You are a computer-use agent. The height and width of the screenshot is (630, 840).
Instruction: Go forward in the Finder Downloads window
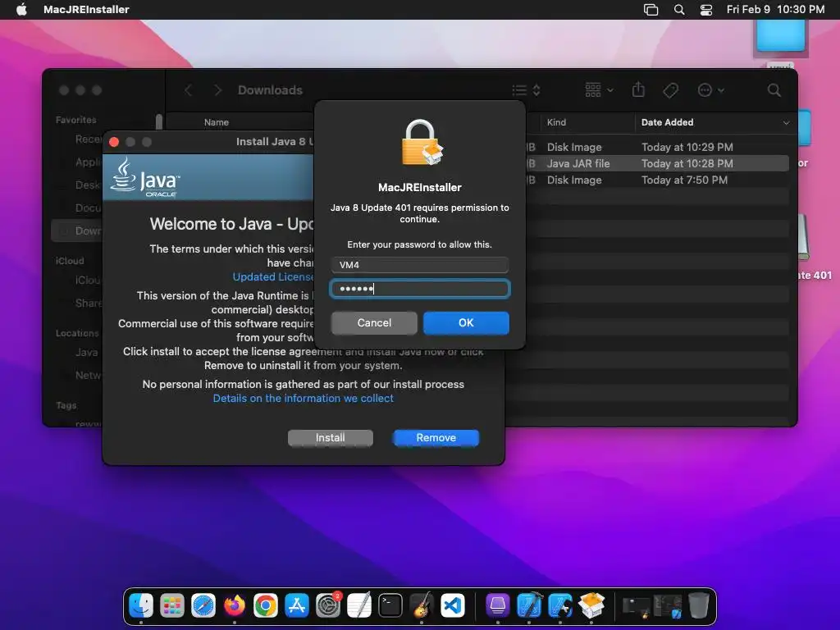tap(217, 90)
